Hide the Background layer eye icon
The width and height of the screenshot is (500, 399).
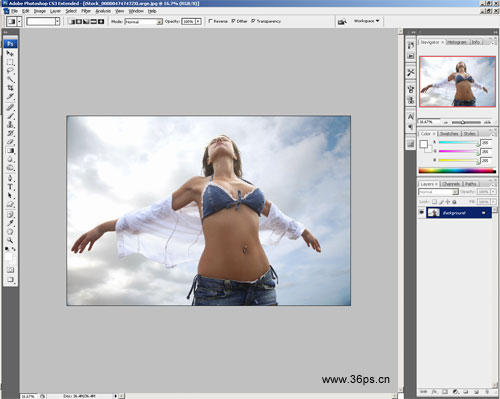[x=421, y=212]
